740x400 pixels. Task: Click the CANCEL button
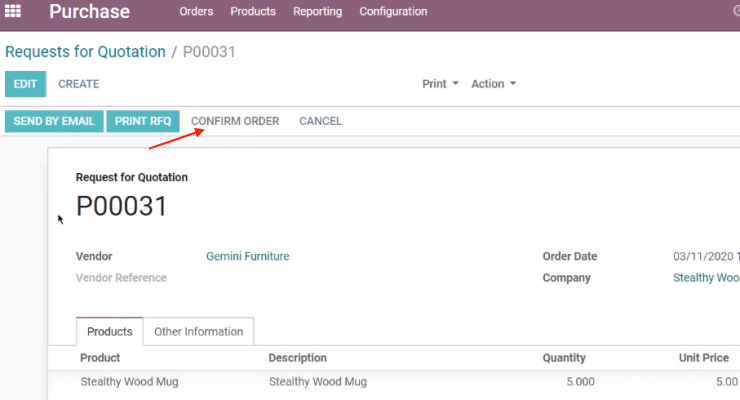pos(320,121)
